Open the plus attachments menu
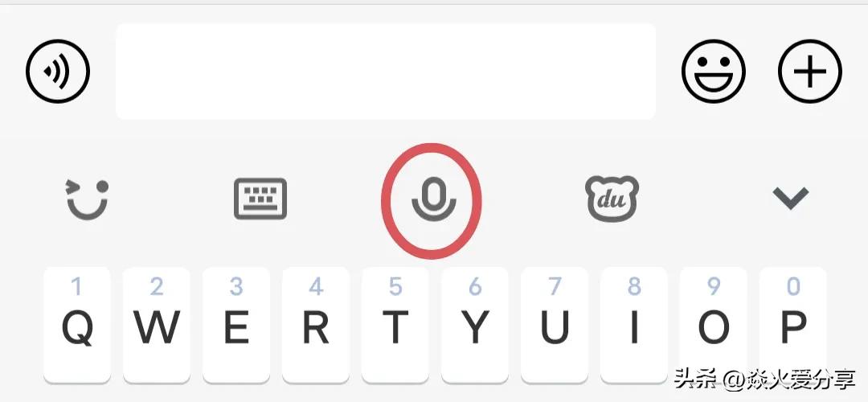The height and width of the screenshot is (402, 868). tap(810, 72)
